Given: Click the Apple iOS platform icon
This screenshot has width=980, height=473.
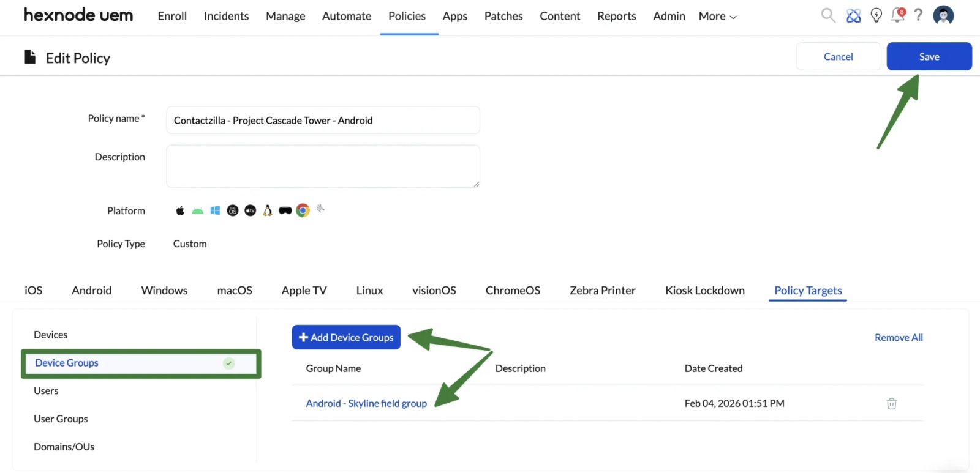Looking at the screenshot, I should pyautogui.click(x=180, y=210).
